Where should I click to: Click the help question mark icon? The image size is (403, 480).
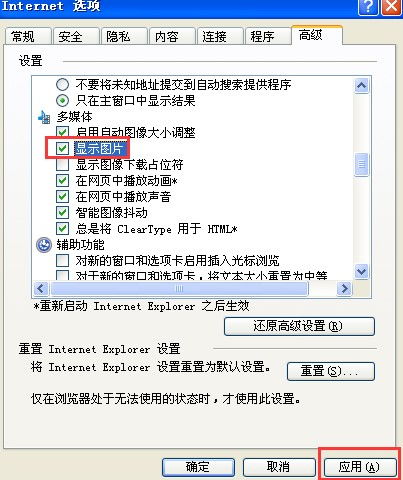point(368,7)
